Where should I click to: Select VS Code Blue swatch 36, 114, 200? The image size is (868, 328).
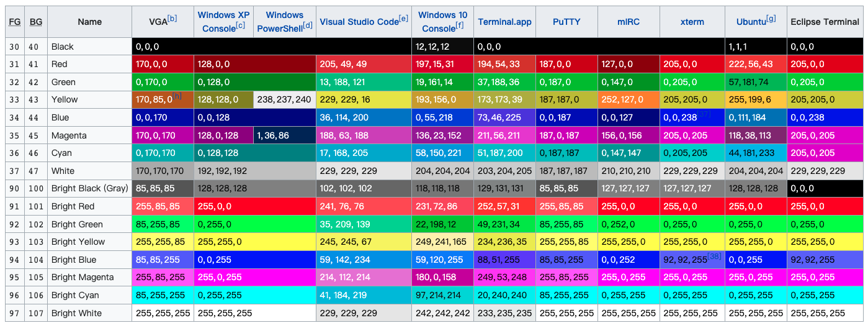[364, 117]
